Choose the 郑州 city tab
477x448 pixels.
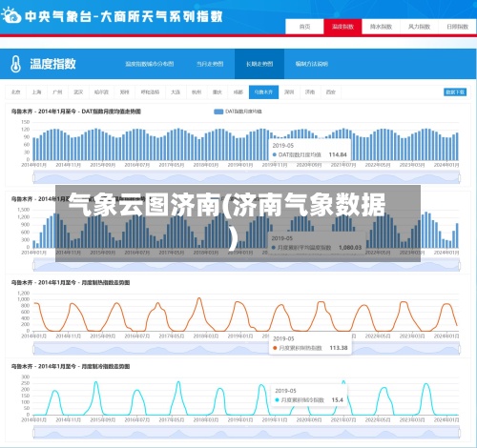(x=124, y=92)
